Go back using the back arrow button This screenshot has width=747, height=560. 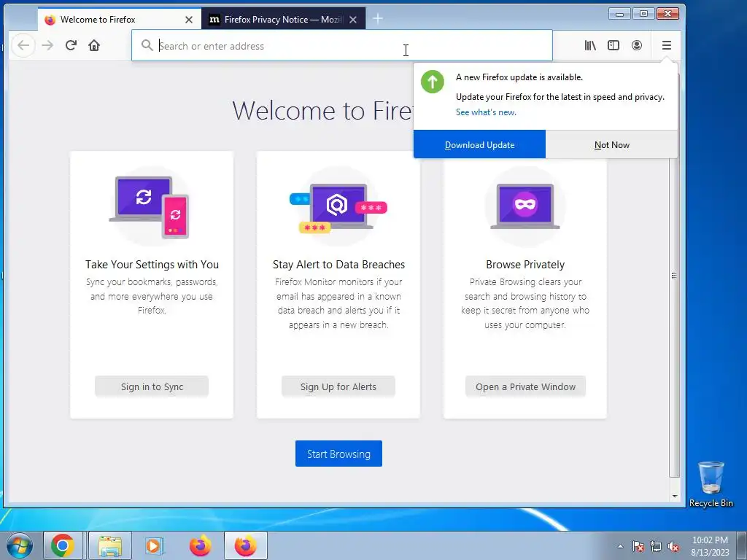click(23, 46)
